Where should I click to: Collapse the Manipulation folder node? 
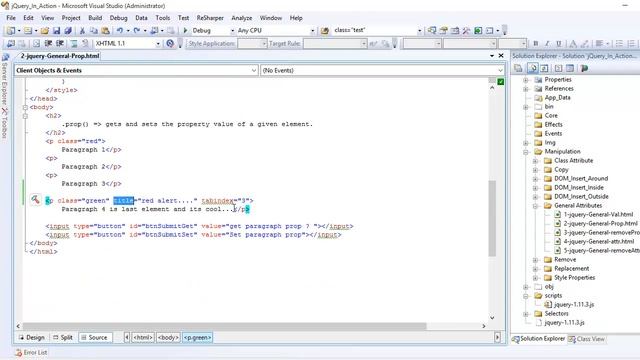click(x=526, y=152)
